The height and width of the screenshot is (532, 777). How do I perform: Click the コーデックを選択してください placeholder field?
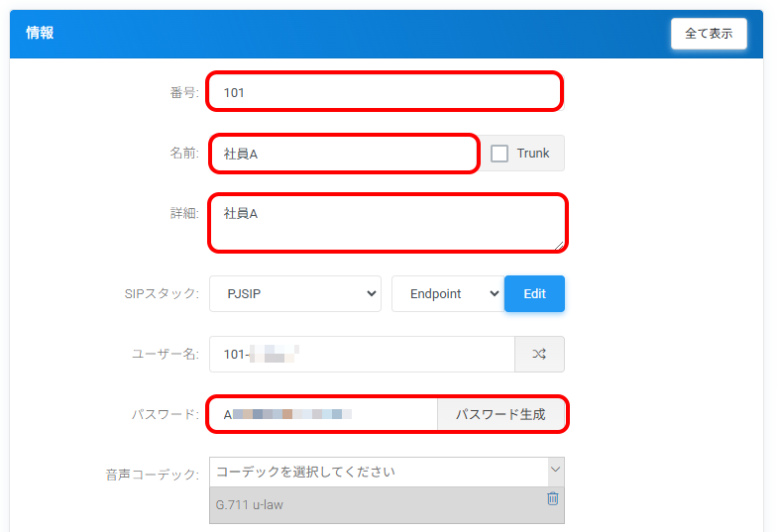[377, 471]
